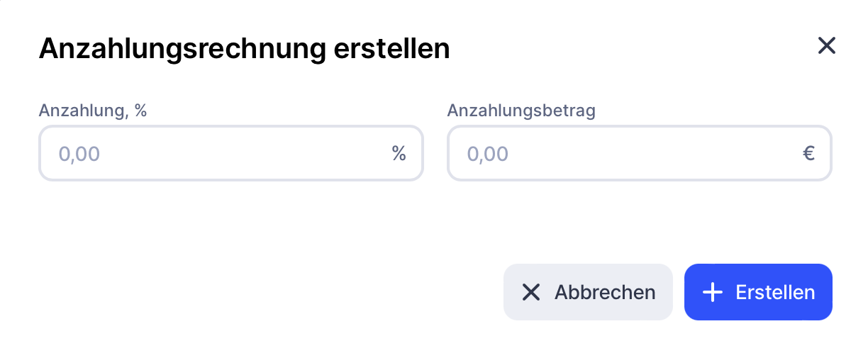Screen dimensions: 868x353
Task: Click the 'Anzahlungsbetrag' field label
Action: pos(521,111)
